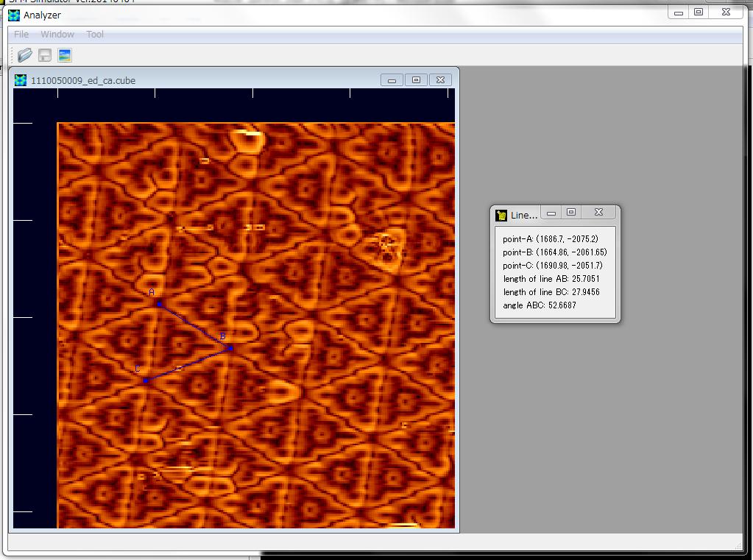Close the 1110050009_ed_ca.cube window
This screenshot has height=560, width=753.
tap(440, 80)
